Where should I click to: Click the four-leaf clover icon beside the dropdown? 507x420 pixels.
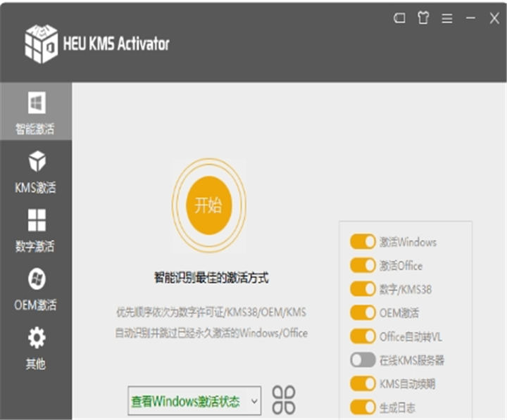pyautogui.click(x=284, y=400)
